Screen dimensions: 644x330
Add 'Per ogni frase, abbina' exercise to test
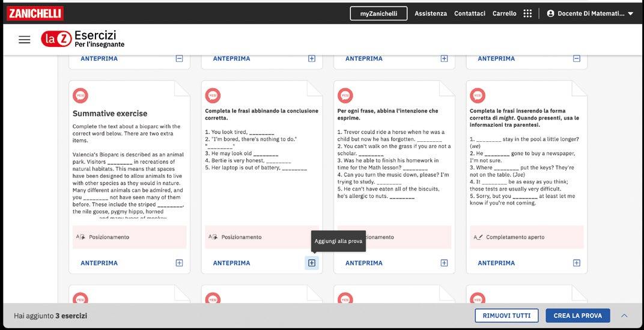pos(444,263)
